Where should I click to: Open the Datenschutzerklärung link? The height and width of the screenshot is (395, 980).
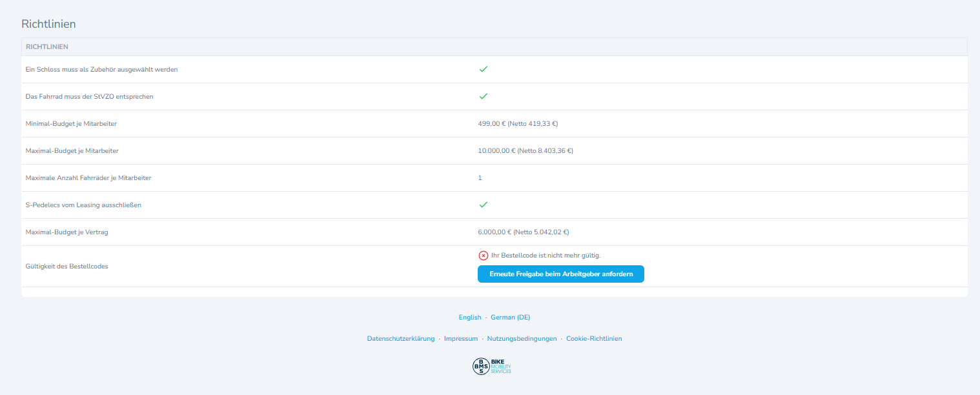click(x=401, y=339)
